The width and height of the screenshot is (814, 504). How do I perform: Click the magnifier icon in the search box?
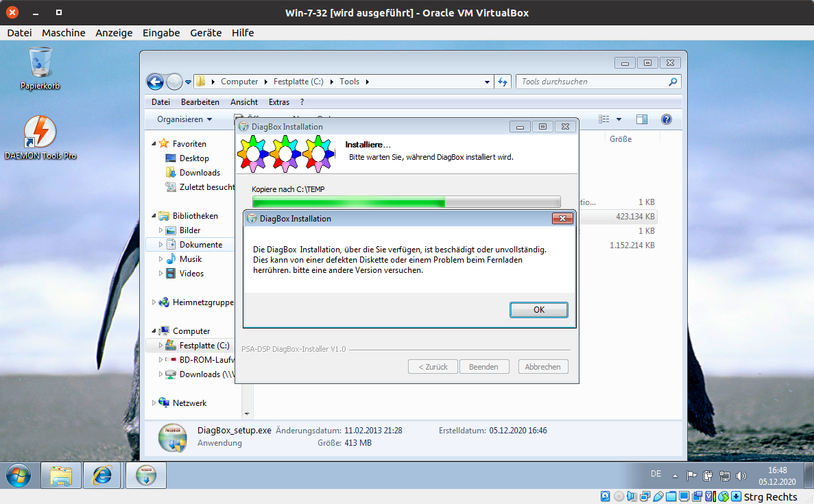[x=673, y=82]
